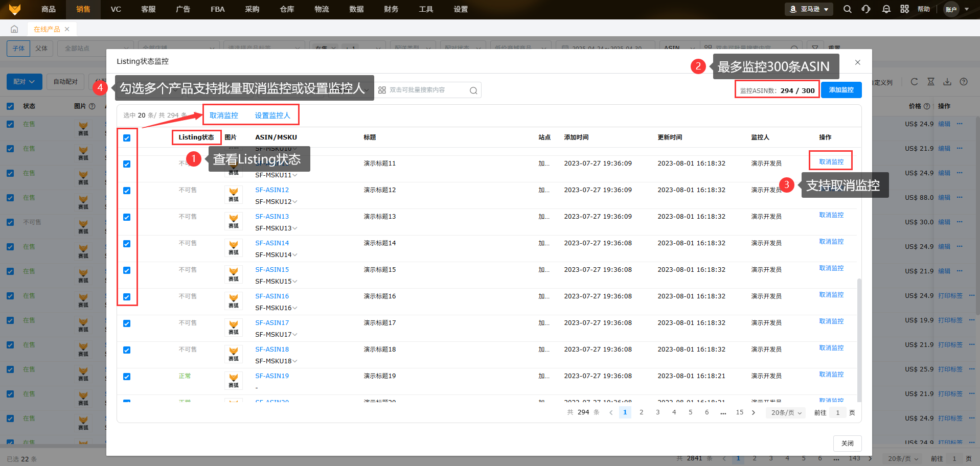Open the 亚马逊 platform dropdown
980x466 pixels.
[809, 9]
